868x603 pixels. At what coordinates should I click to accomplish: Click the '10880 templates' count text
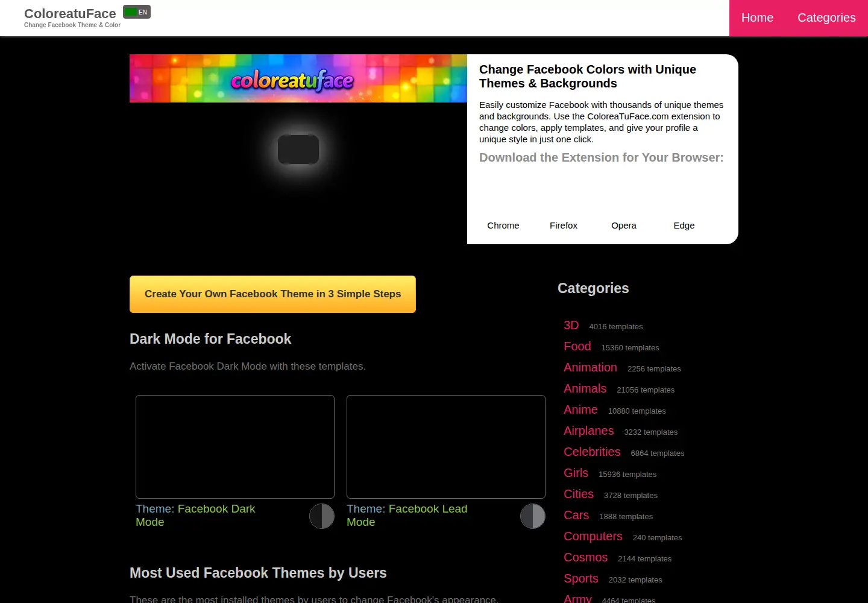[637, 411]
